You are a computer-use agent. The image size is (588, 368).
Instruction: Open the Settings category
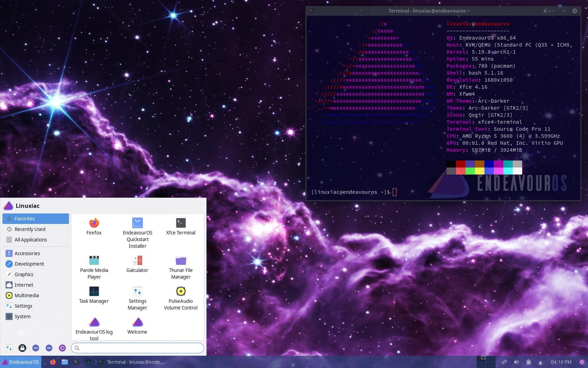pos(36,306)
